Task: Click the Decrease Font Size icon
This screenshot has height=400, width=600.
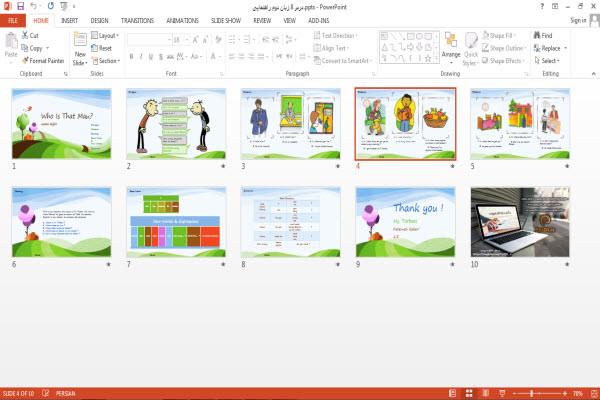Action: tap(205, 39)
